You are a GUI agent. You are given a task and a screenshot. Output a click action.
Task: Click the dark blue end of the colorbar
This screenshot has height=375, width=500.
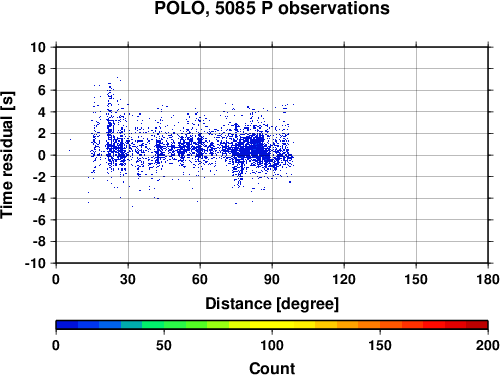(67, 325)
